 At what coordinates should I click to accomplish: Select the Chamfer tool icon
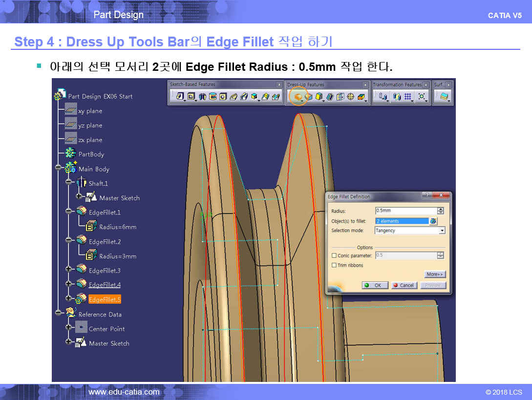(308, 97)
